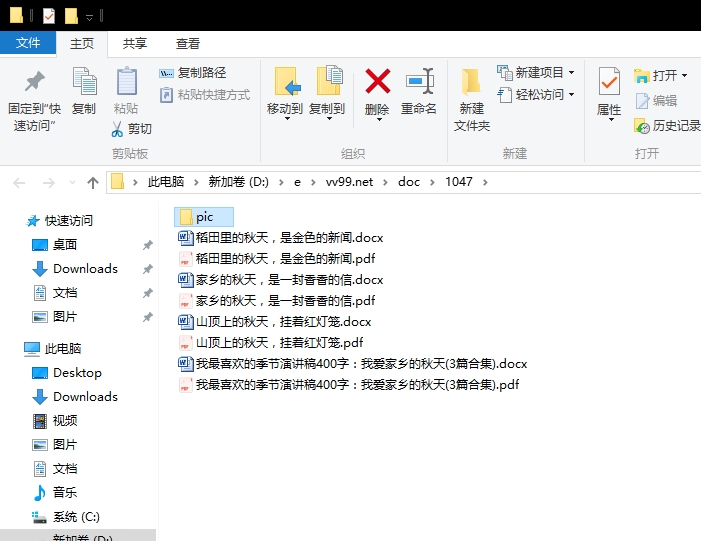Switch to the Home tab

click(x=82, y=44)
